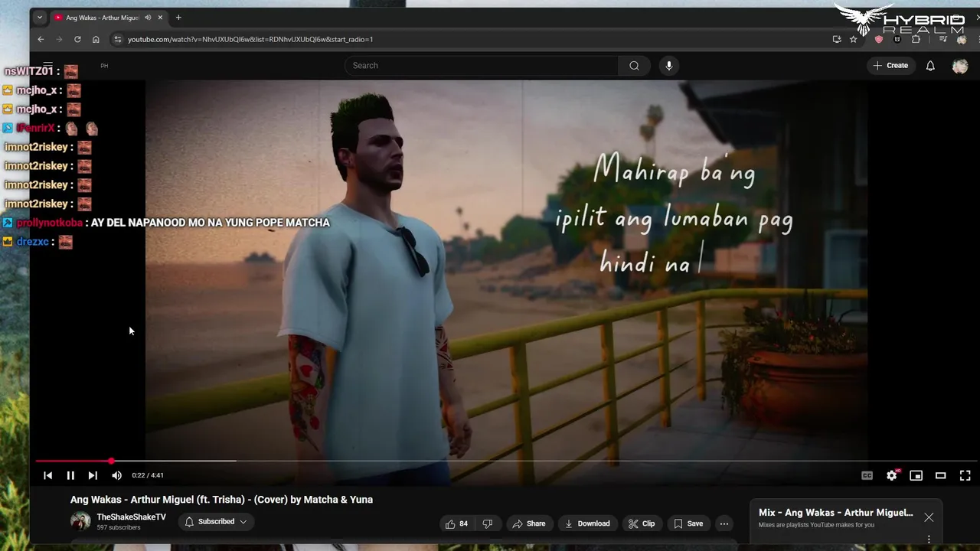Focus the browser address bar URL

[250, 39]
